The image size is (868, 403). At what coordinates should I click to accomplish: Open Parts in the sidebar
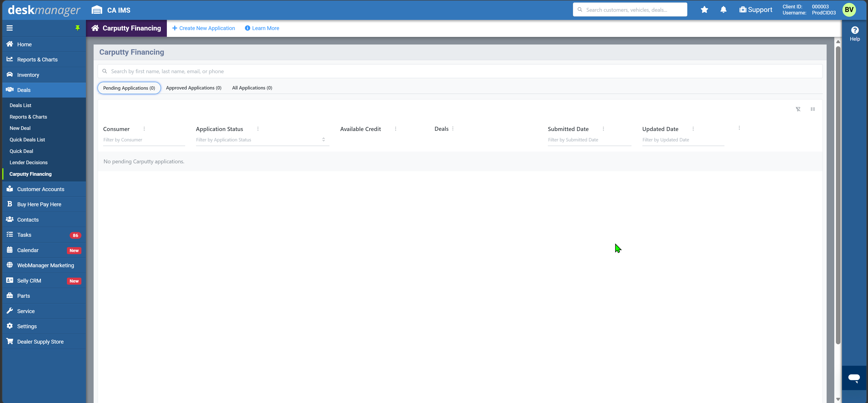[44, 296]
